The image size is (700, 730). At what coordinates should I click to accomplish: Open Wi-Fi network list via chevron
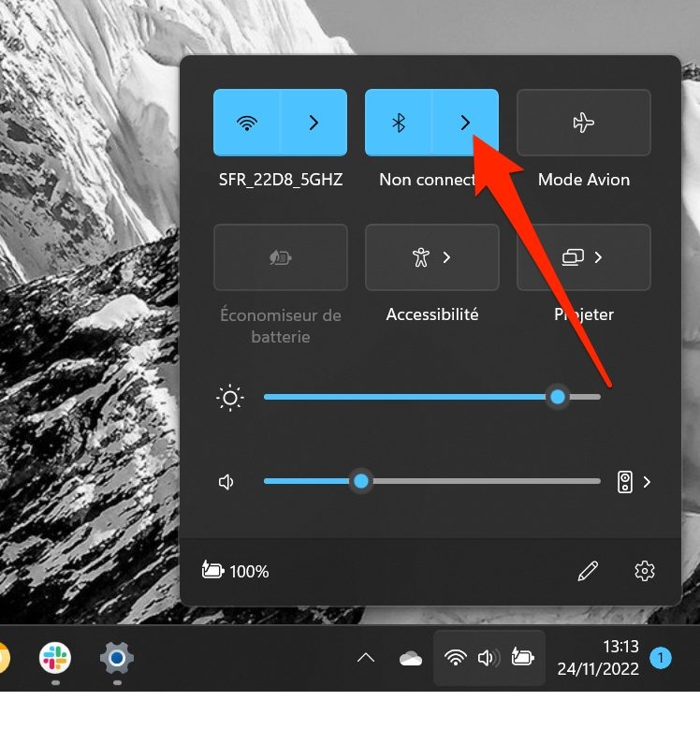[x=314, y=123]
